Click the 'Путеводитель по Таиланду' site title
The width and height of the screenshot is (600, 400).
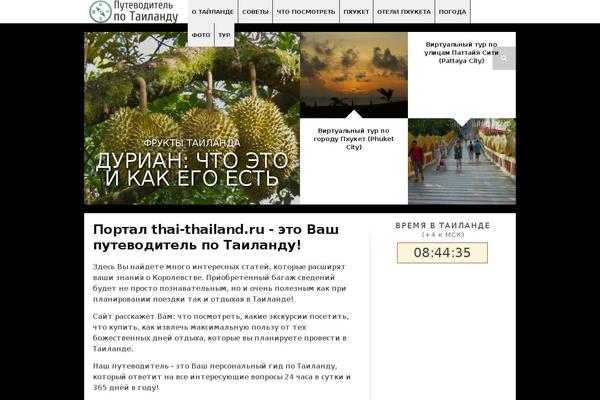tap(146, 11)
